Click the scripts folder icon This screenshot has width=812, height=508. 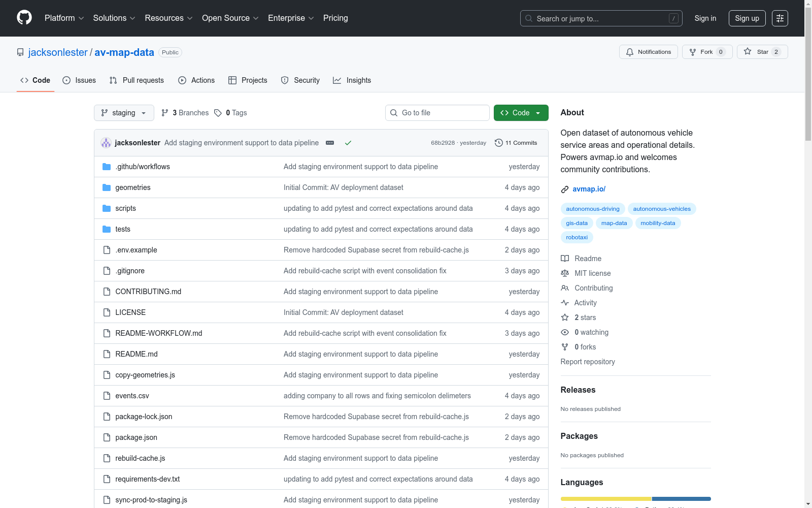tap(107, 208)
